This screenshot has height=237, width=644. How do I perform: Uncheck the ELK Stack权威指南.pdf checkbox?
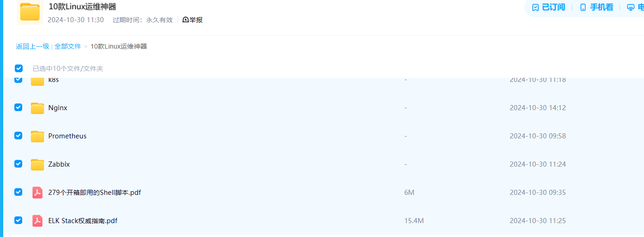pyautogui.click(x=18, y=220)
